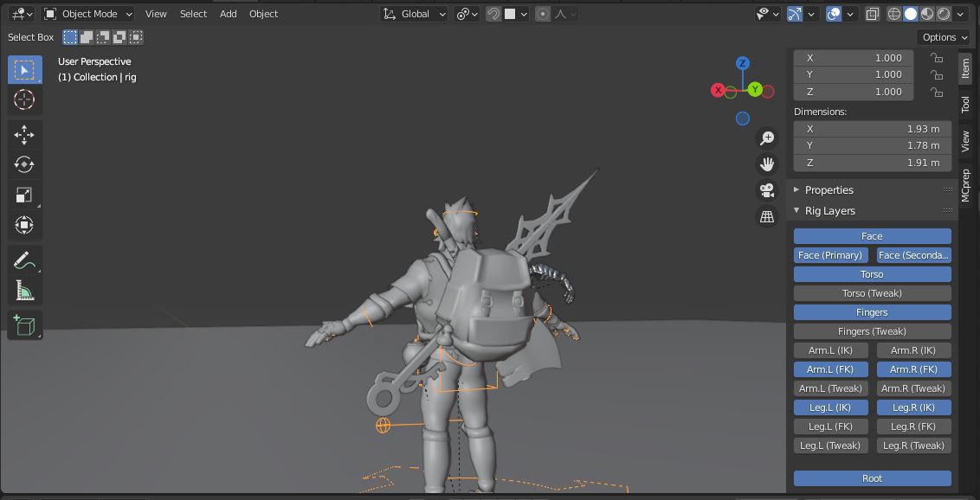
Task: Click the Dimensions X field showing 1.93 m
Action: (872, 129)
